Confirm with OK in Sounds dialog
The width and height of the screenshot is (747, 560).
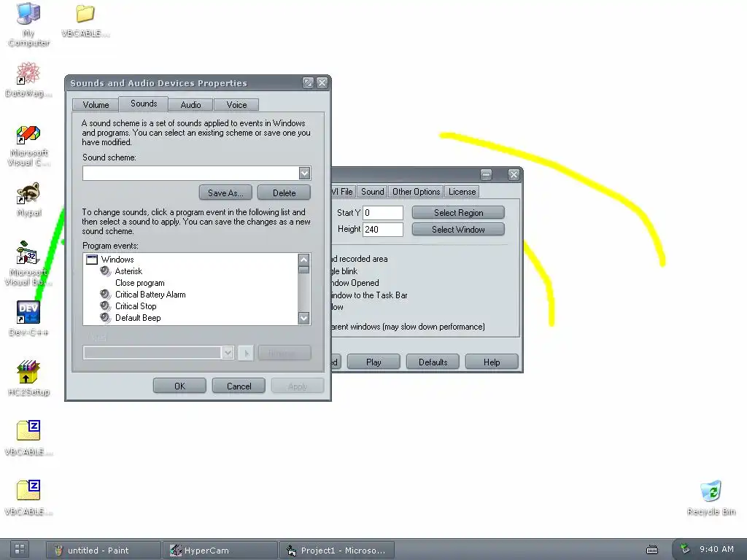click(179, 386)
